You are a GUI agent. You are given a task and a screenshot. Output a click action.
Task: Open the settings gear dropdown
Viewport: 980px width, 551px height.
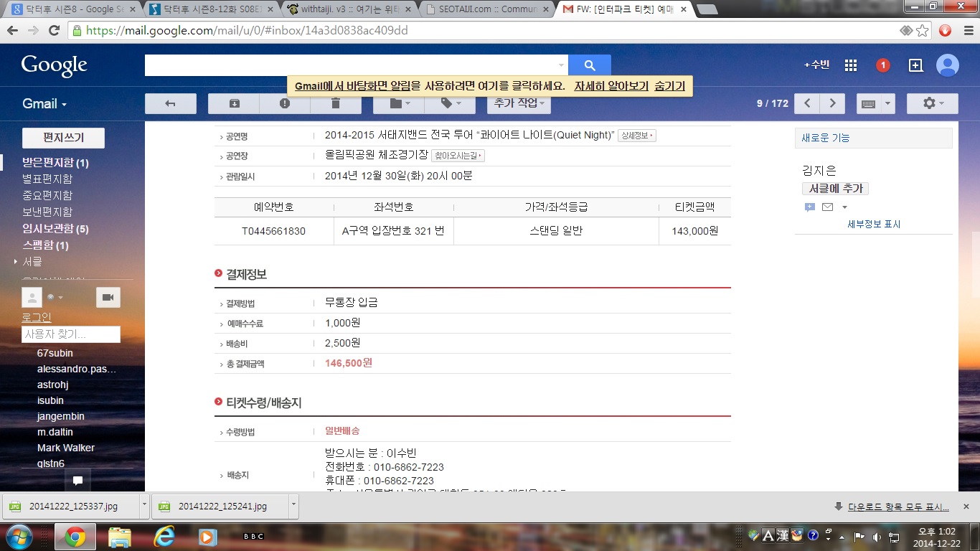click(932, 103)
